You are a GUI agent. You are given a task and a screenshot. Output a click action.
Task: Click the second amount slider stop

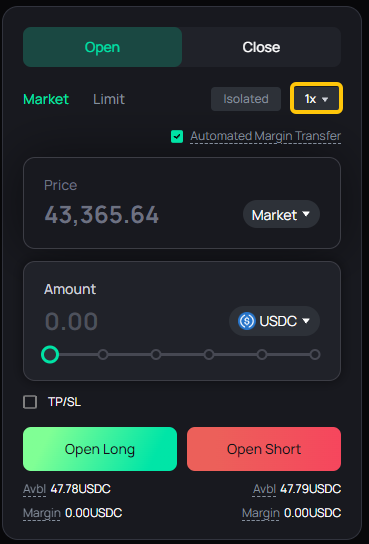(103, 355)
